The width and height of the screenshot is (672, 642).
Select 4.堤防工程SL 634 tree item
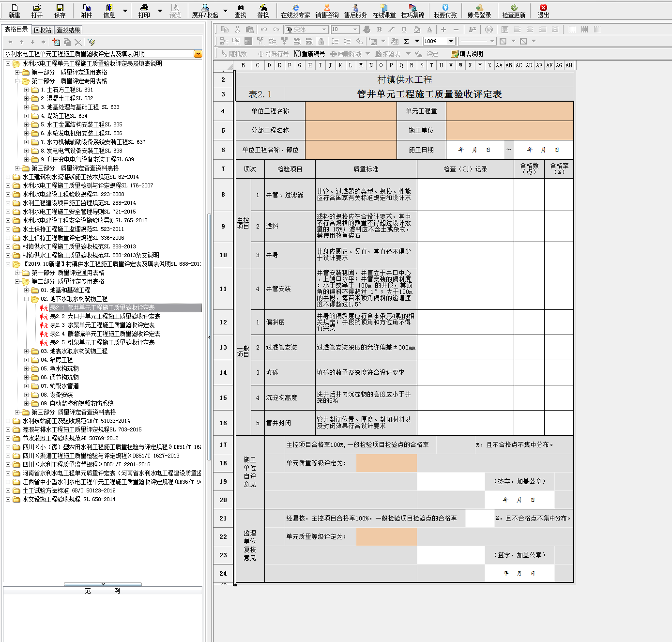(x=64, y=116)
